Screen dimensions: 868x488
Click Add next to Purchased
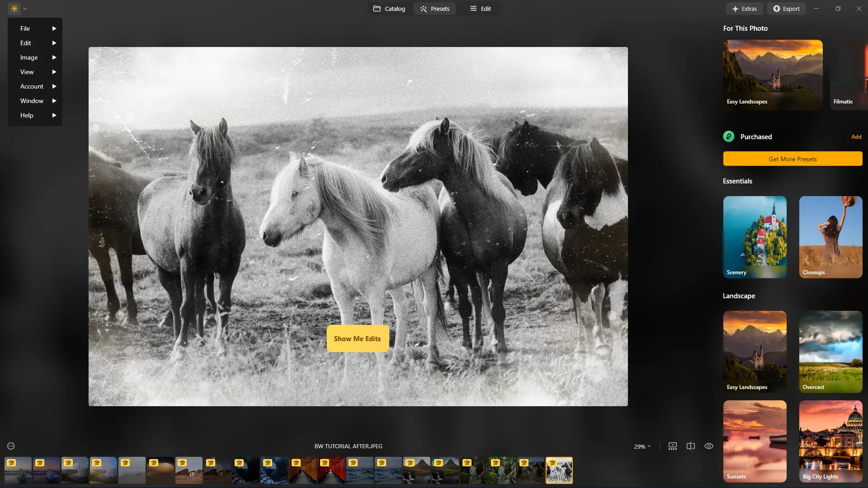click(856, 136)
